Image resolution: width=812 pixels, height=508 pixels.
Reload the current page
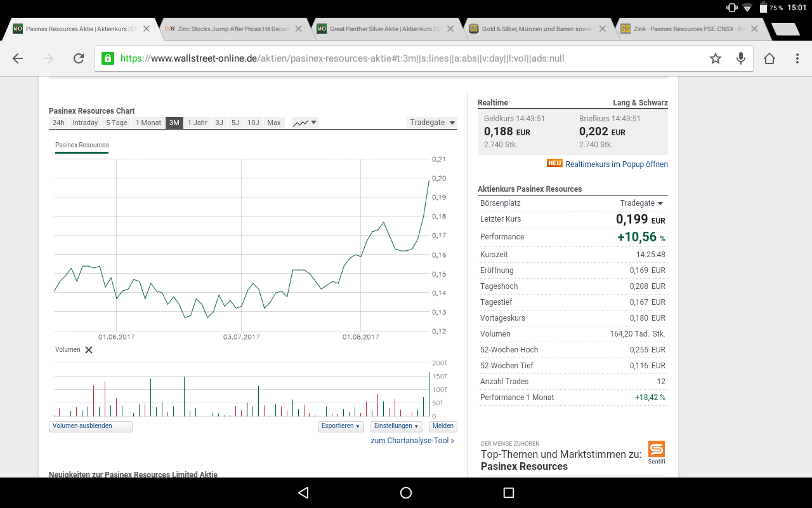(79, 58)
